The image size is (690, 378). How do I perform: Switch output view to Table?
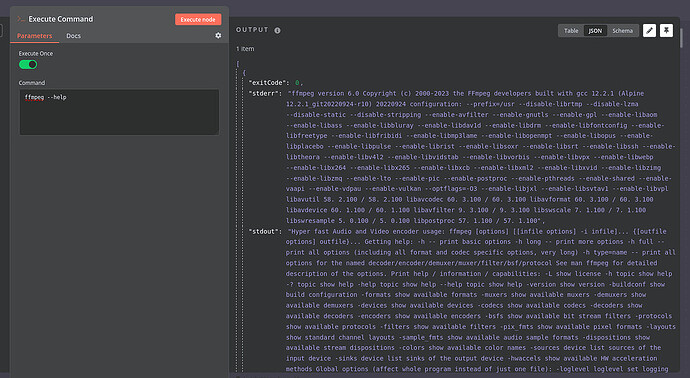click(x=571, y=31)
